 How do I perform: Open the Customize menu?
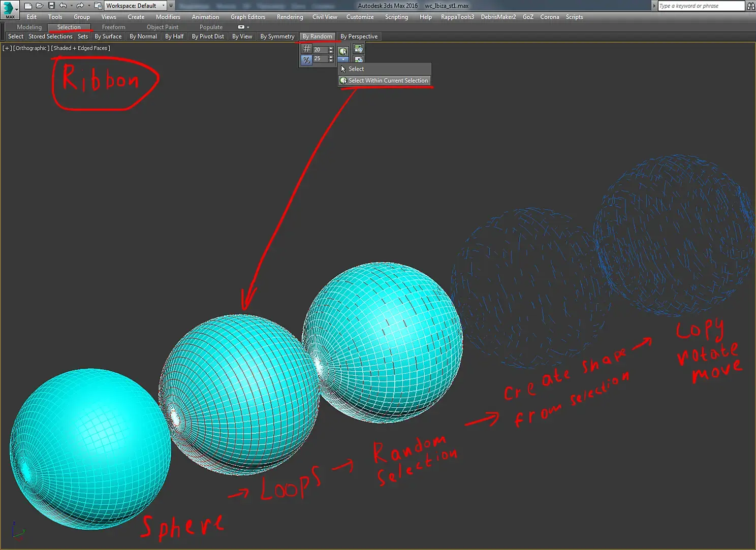[x=360, y=17]
